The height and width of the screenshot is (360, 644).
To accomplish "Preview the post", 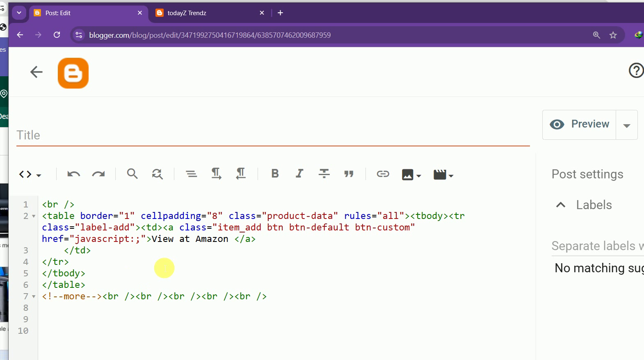I will click(579, 124).
